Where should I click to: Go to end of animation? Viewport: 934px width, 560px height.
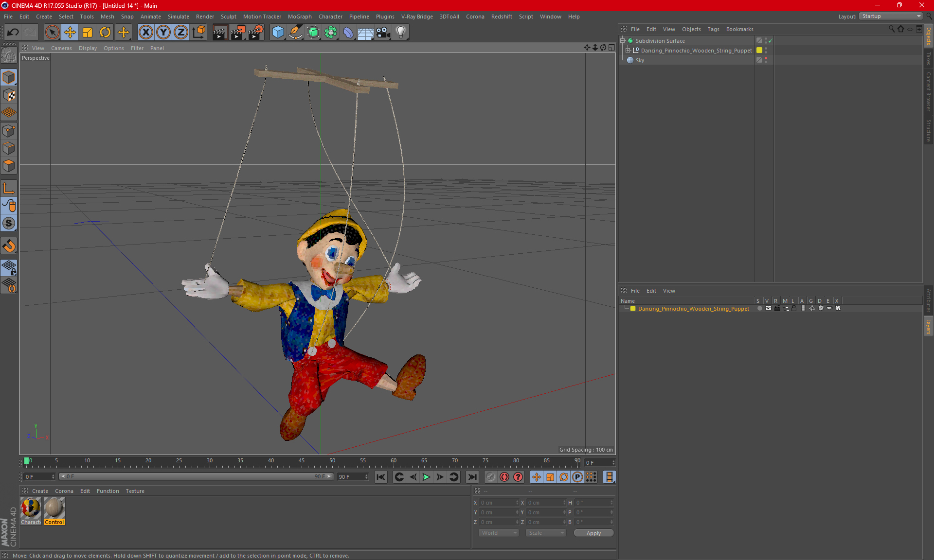click(x=472, y=477)
